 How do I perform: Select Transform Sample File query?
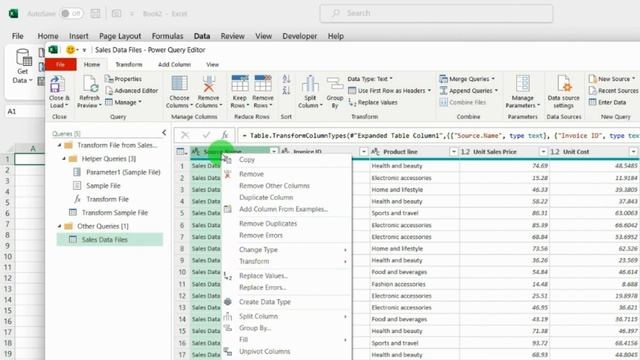point(115,213)
